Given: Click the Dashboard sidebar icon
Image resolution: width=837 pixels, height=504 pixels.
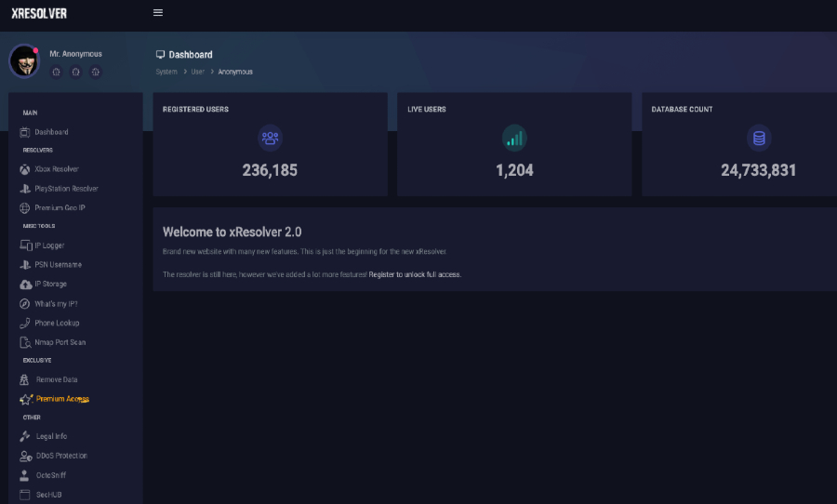Looking at the screenshot, I should (24, 132).
